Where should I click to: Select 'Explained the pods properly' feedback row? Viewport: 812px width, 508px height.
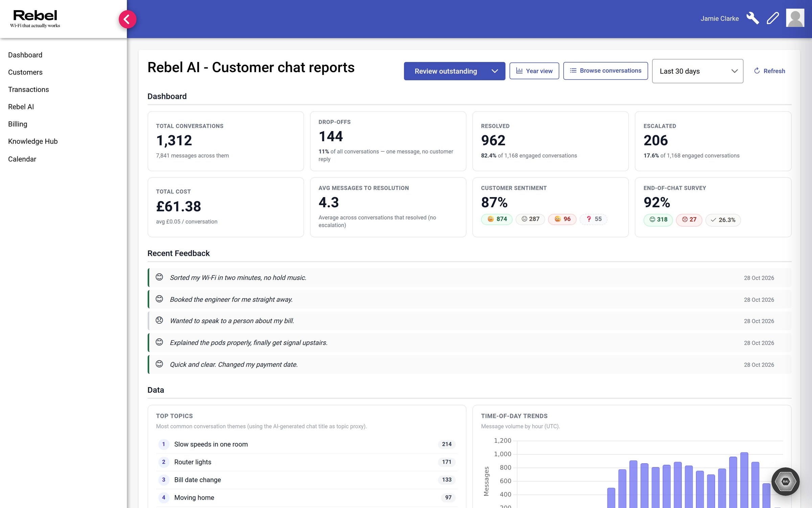(x=470, y=343)
